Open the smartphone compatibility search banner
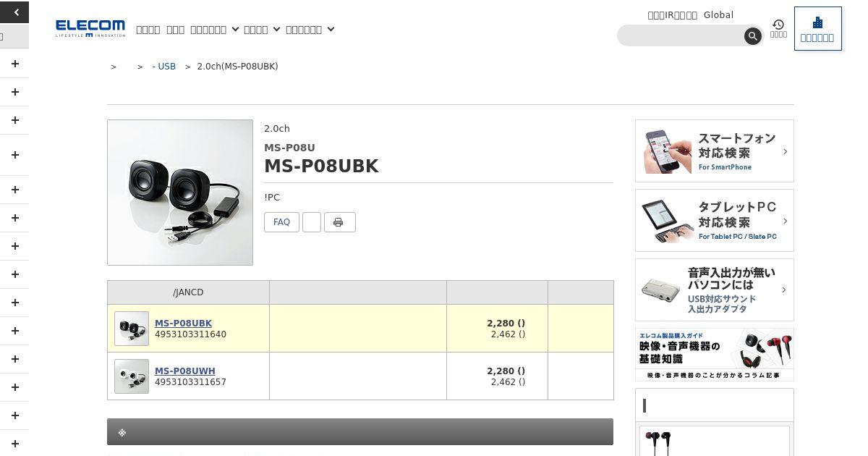This screenshot has width=868, height=456. [x=714, y=151]
